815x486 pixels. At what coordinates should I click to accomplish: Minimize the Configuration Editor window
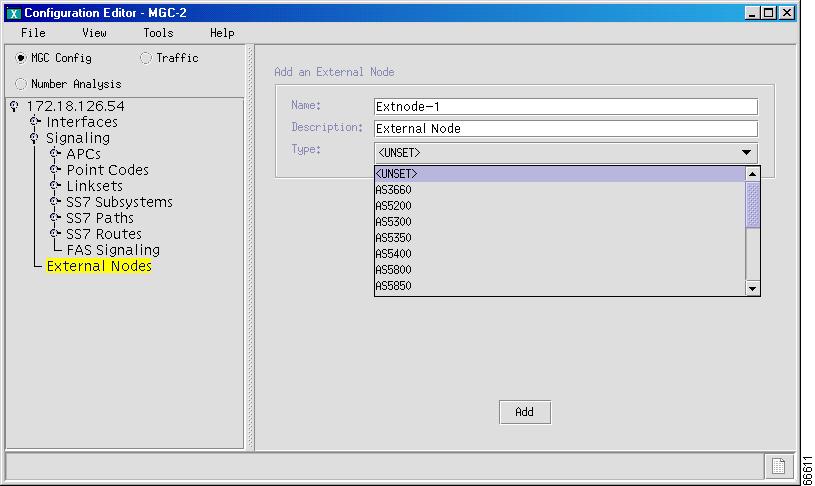pos(752,13)
